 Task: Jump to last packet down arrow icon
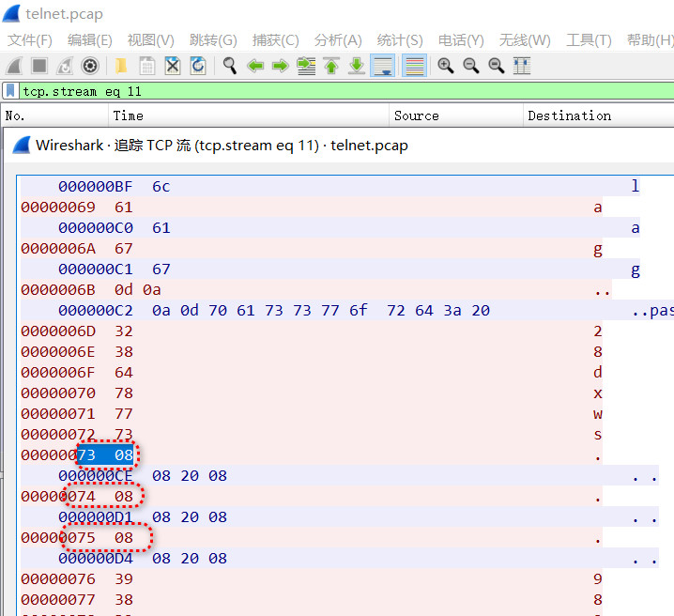[x=357, y=66]
